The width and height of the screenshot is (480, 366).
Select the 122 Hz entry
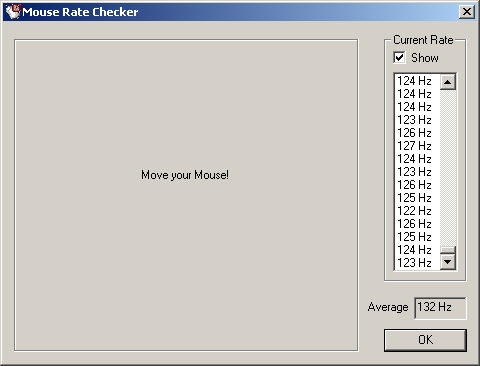[414, 211]
